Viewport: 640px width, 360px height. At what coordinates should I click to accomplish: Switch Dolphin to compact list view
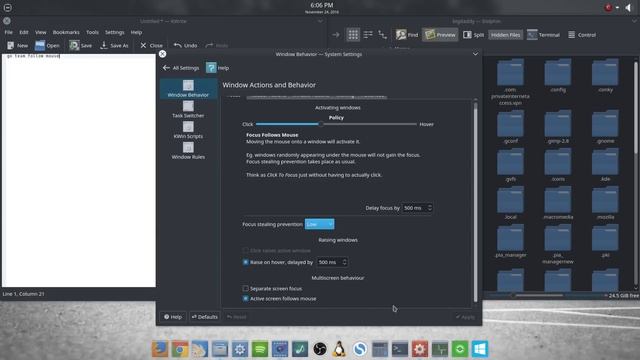(x=368, y=35)
